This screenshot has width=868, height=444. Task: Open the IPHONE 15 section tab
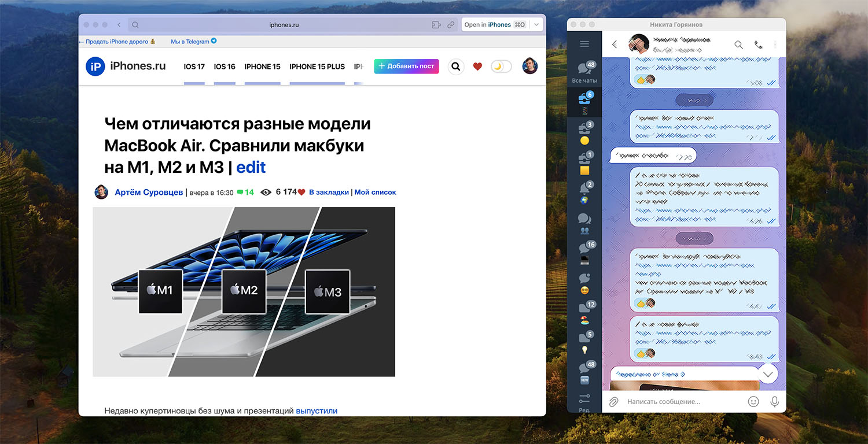262,66
